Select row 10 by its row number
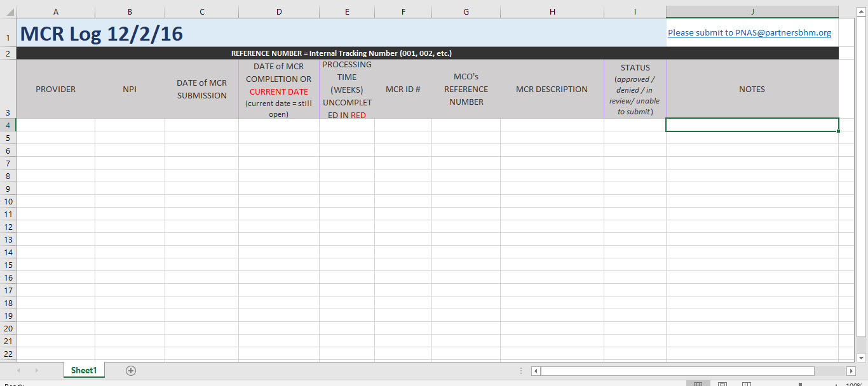Viewport: 868px width, 386px height. click(8, 201)
